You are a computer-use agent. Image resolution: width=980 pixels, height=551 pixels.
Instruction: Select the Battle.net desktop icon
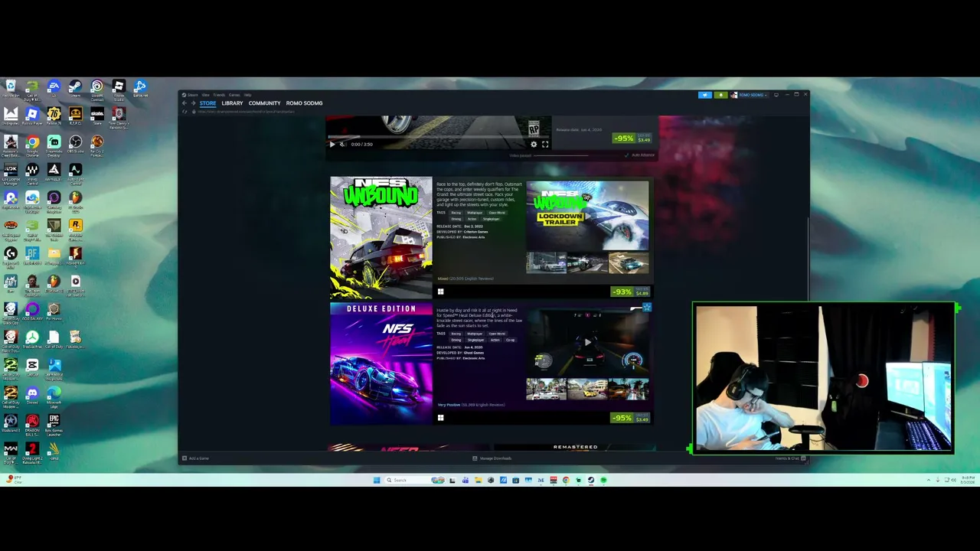(140, 89)
